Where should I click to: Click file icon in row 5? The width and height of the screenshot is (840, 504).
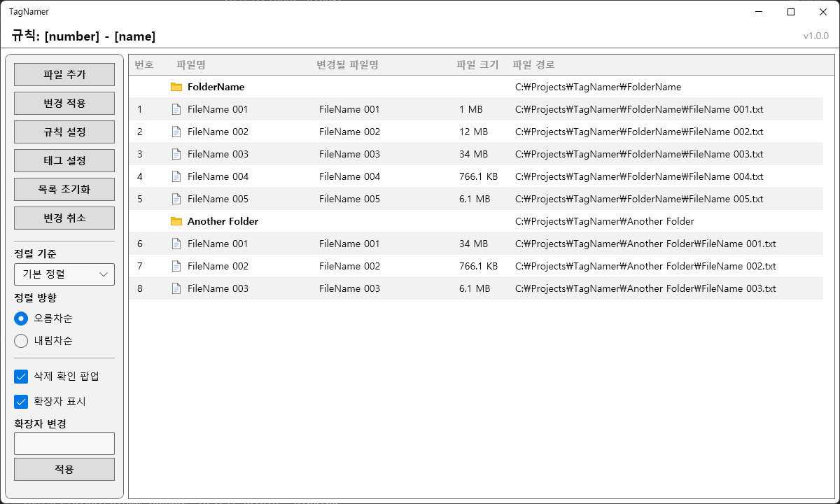point(176,199)
